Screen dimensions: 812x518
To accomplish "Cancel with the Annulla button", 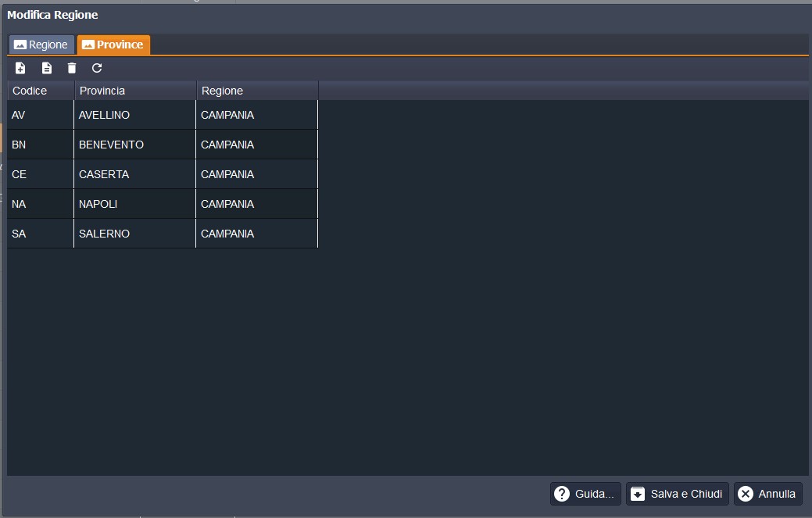I will [767, 494].
